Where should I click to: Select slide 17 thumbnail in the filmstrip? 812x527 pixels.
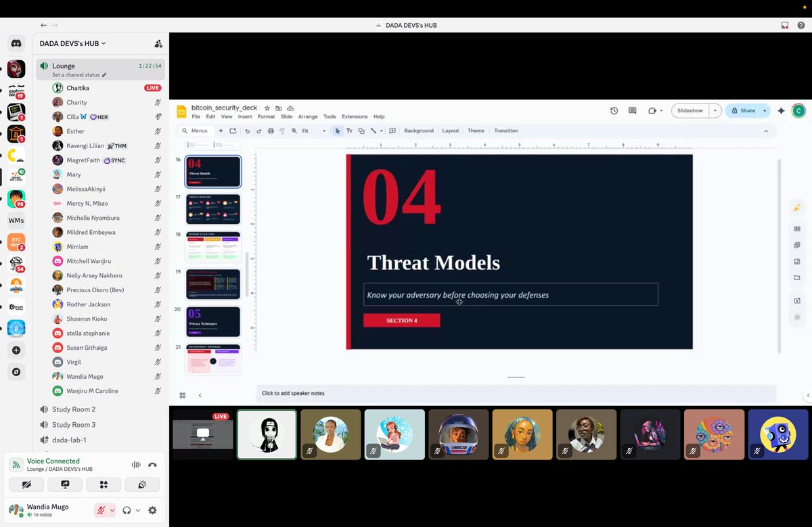(x=213, y=208)
